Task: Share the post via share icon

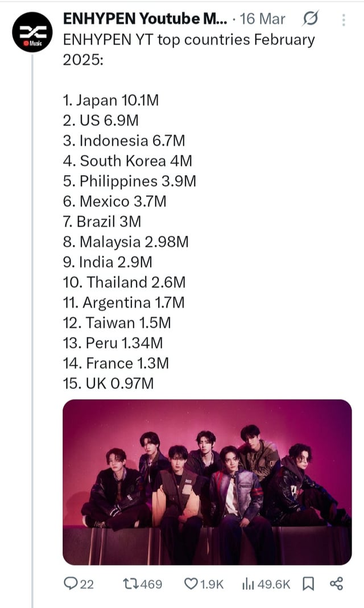Action: (337, 584)
